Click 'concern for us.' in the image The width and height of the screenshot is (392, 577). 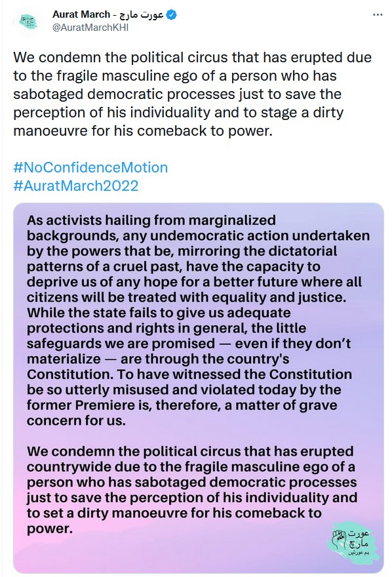76,420
